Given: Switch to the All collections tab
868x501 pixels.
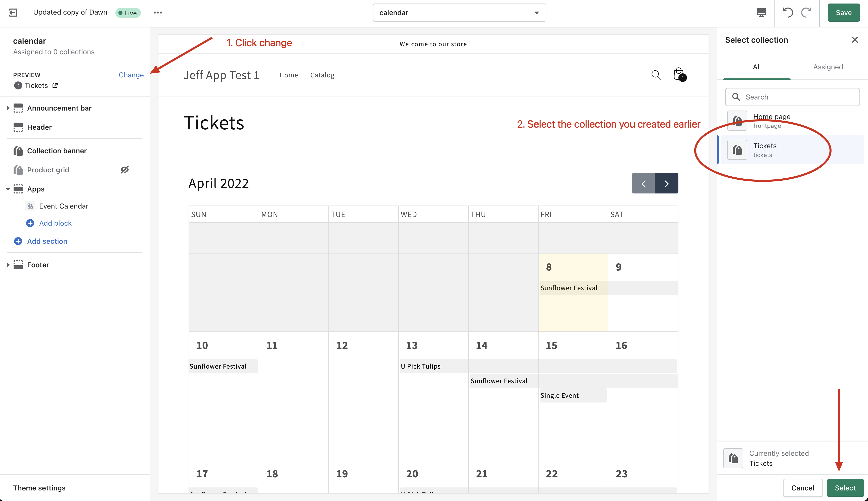Looking at the screenshot, I should pos(756,67).
